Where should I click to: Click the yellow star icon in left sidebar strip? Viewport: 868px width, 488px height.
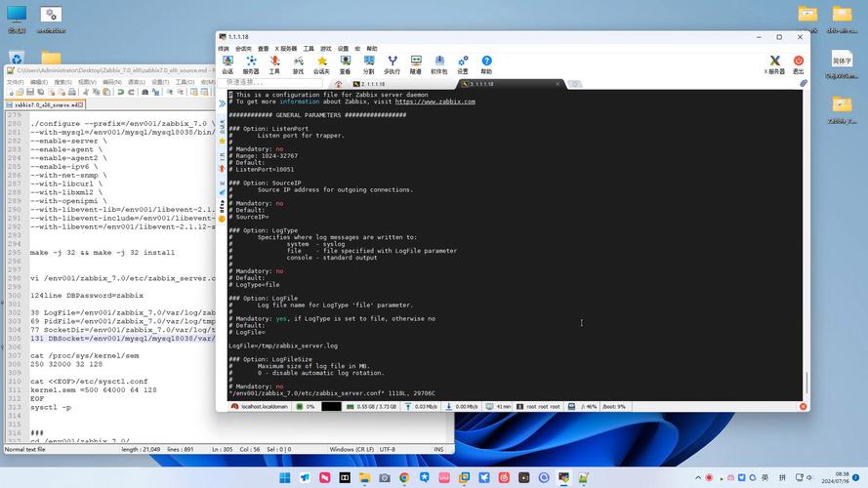pos(222,142)
